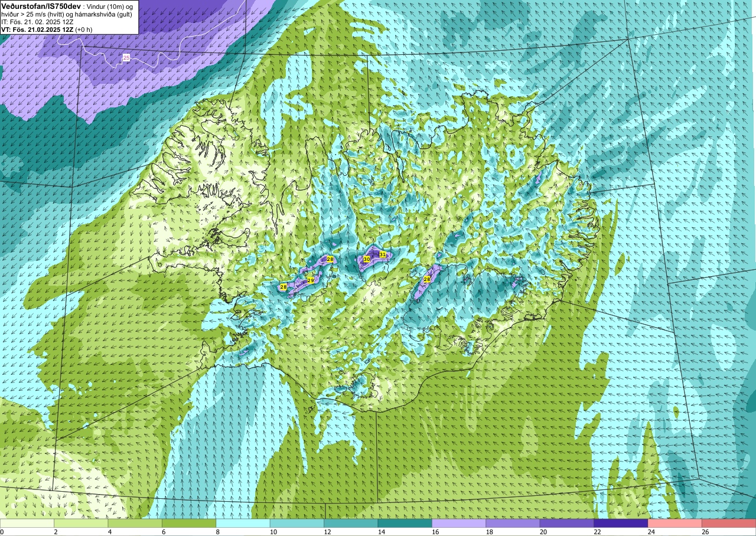
Task: Click the '8' value on the legend scale
Action: (218, 532)
